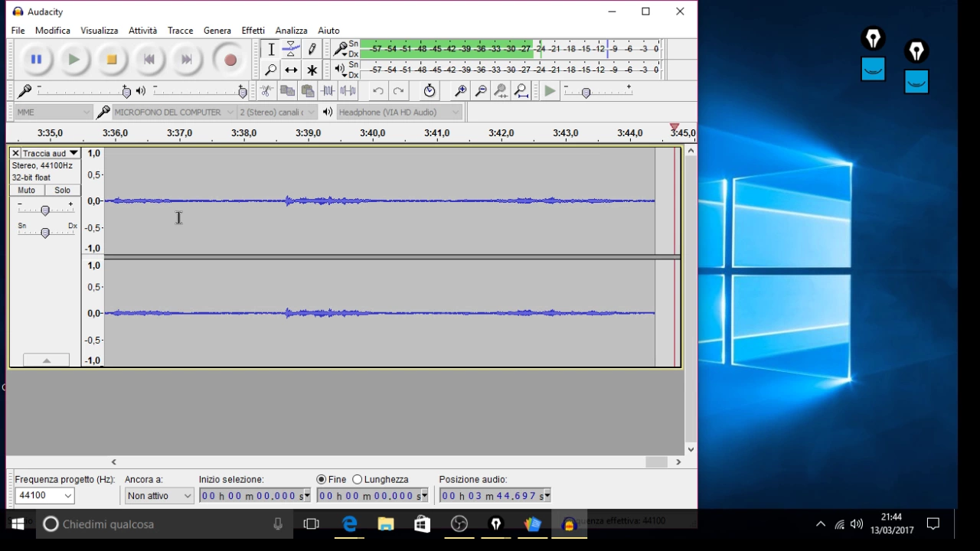This screenshot has height=551, width=980.
Task: Skip to start of the track
Action: [x=149, y=60]
